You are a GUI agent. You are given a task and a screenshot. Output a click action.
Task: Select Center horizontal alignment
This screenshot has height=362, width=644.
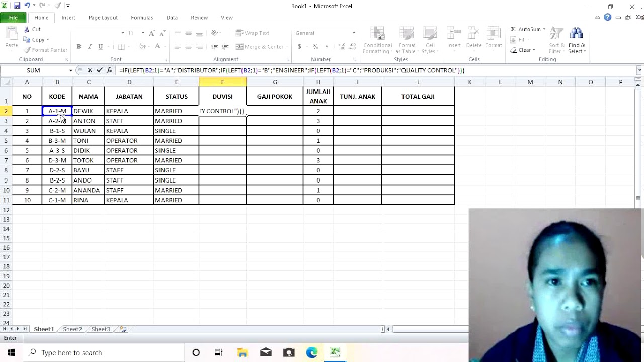pyautogui.click(x=188, y=47)
